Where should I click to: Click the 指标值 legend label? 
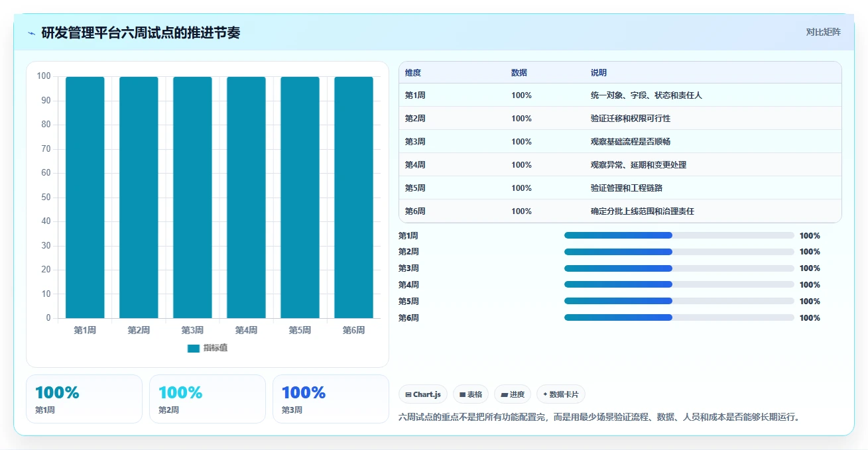click(x=216, y=348)
